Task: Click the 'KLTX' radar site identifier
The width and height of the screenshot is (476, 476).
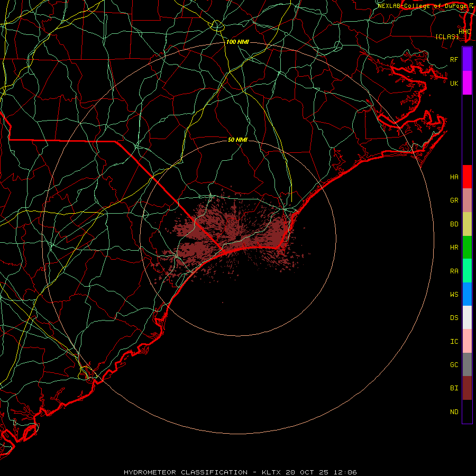Action: click(271, 472)
